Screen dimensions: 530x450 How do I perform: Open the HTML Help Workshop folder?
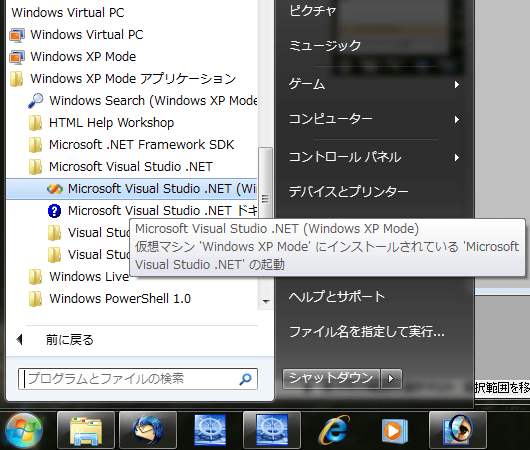pos(112,123)
